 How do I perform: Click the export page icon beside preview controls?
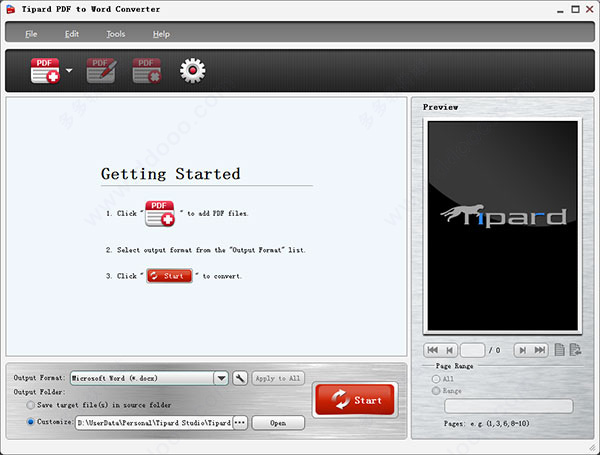coord(575,350)
